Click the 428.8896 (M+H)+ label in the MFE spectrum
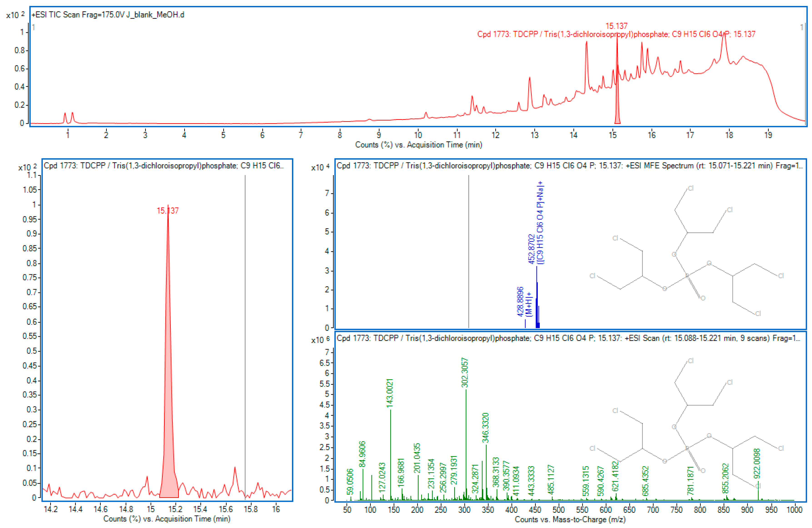Viewport: 812px width, 528px height. pos(525,302)
